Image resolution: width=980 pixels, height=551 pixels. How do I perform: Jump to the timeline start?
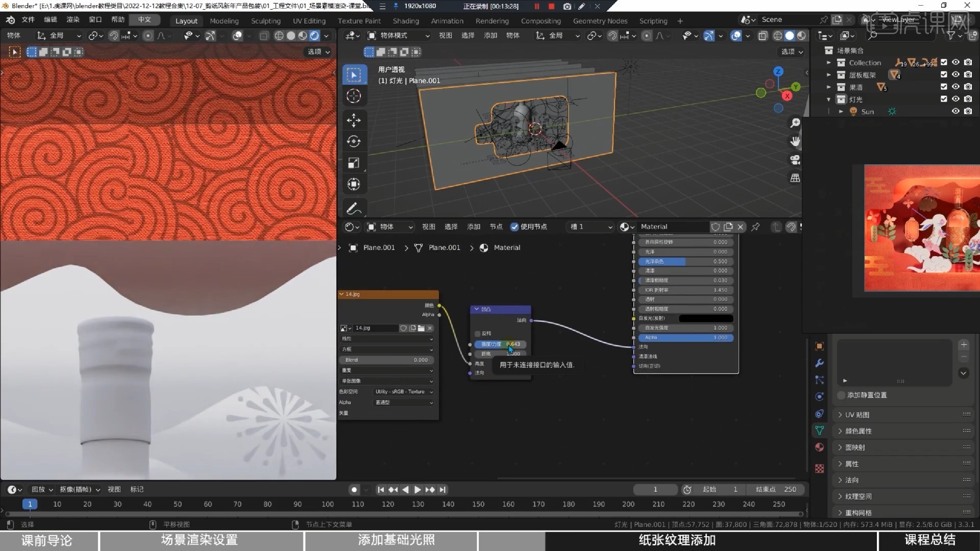(381, 490)
